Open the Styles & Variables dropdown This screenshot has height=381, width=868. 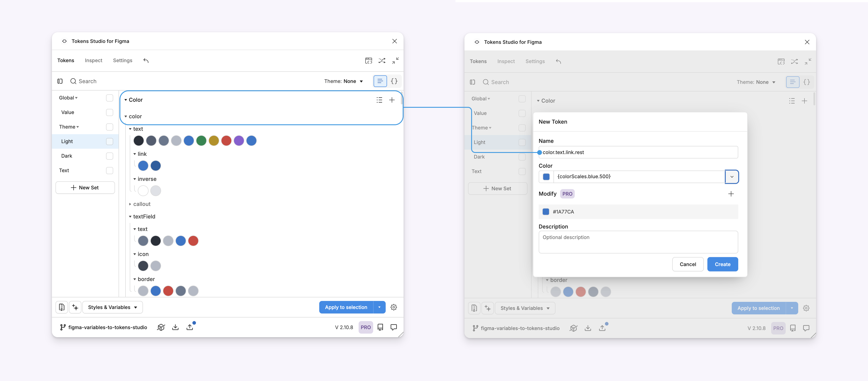(113, 307)
